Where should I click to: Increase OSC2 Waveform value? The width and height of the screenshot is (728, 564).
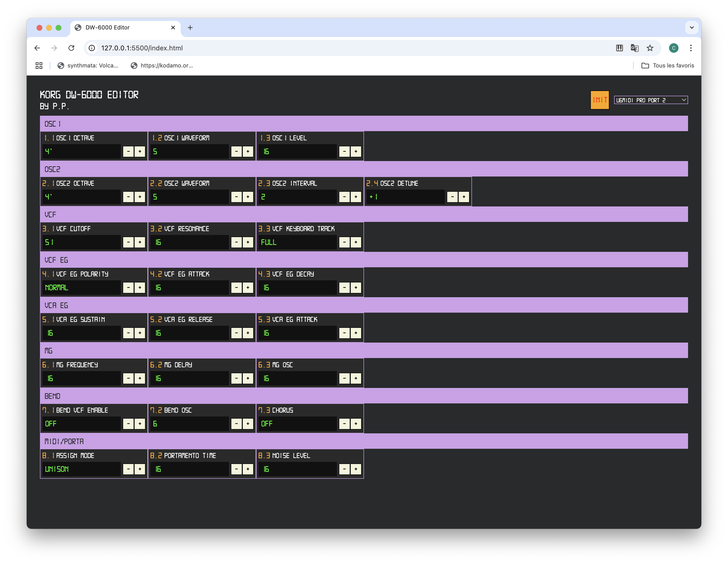point(248,197)
